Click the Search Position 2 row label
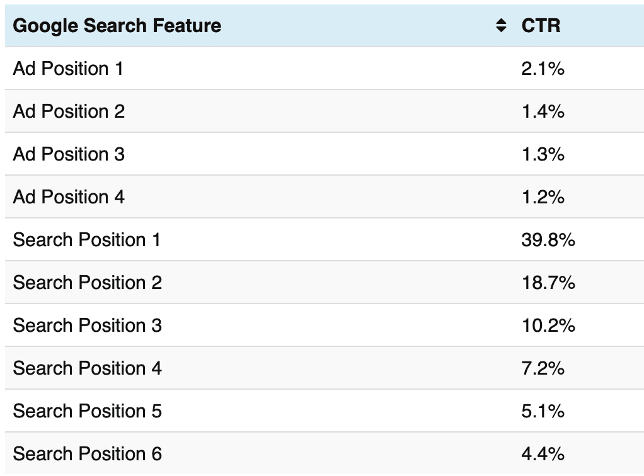The height and width of the screenshot is (476, 644). 86,283
